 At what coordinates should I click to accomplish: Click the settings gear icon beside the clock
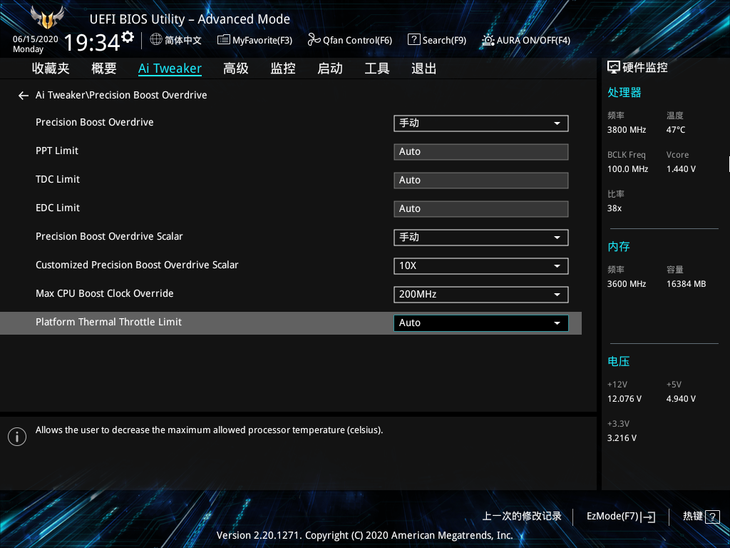pos(127,37)
